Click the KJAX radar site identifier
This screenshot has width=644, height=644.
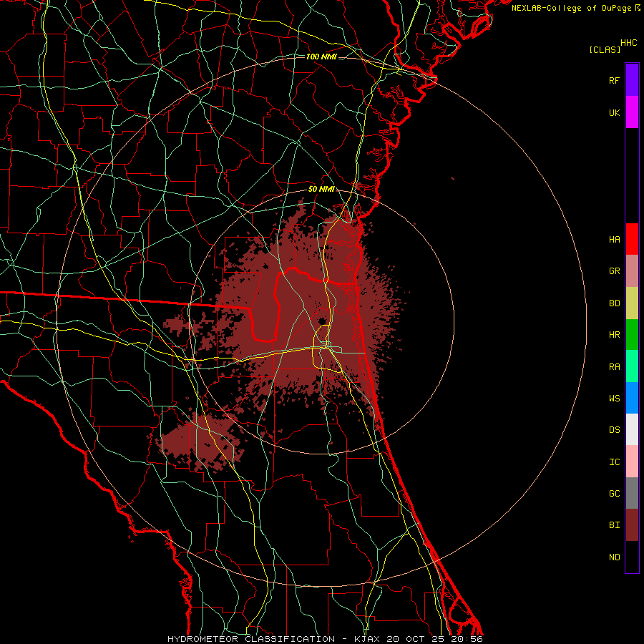(367, 639)
